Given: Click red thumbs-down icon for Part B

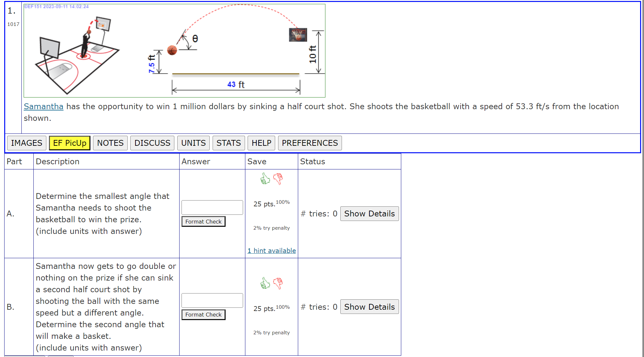Looking at the screenshot, I should pos(278,283).
